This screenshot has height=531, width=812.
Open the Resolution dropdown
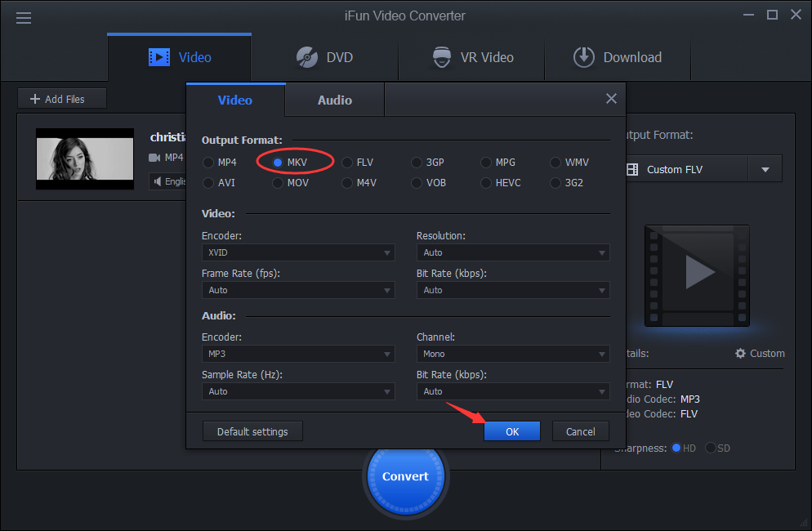513,252
